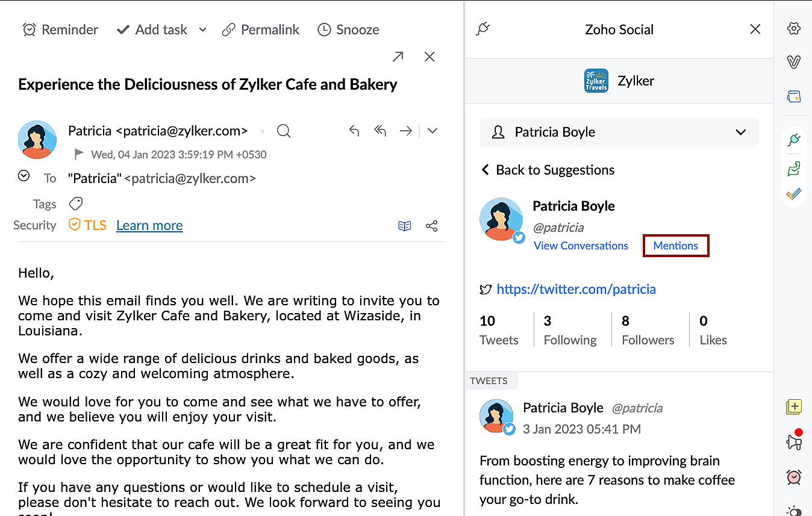Click Patricia's sender avatar
The width and height of the screenshot is (812, 516).
(37, 140)
